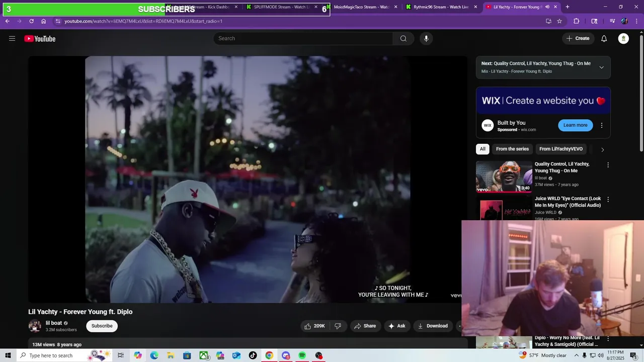Open the Quality Control On Me video title
This screenshot has width=644, height=362.
coord(562,167)
